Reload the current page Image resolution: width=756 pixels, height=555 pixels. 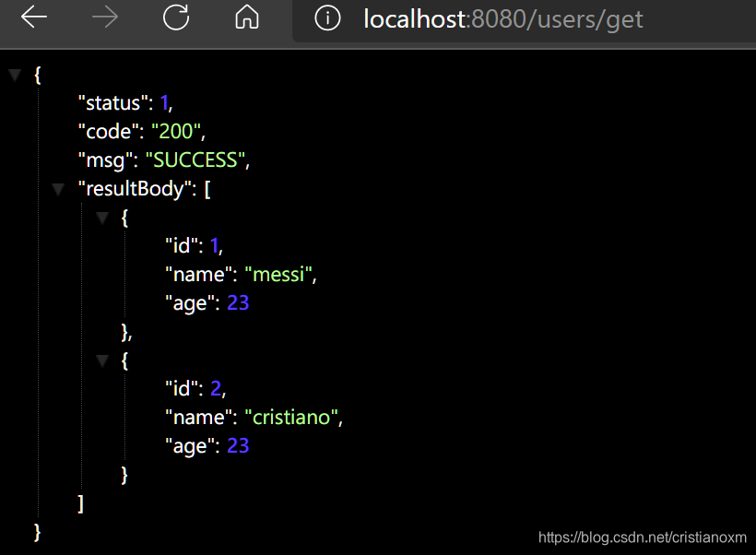[x=176, y=18]
